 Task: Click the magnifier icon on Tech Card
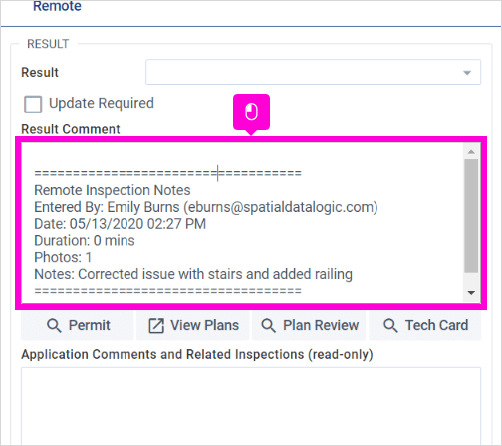pyautogui.click(x=390, y=325)
